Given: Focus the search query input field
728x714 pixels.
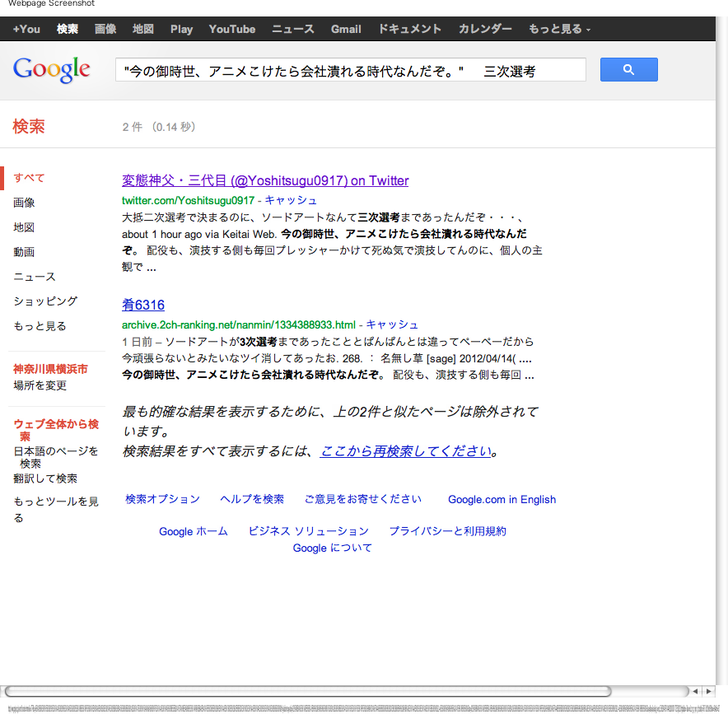Looking at the screenshot, I should pyautogui.click(x=351, y=70).
